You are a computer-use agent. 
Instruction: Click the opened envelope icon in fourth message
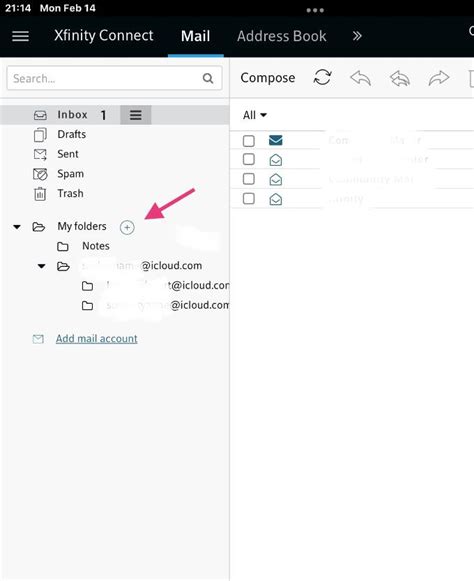275,199
